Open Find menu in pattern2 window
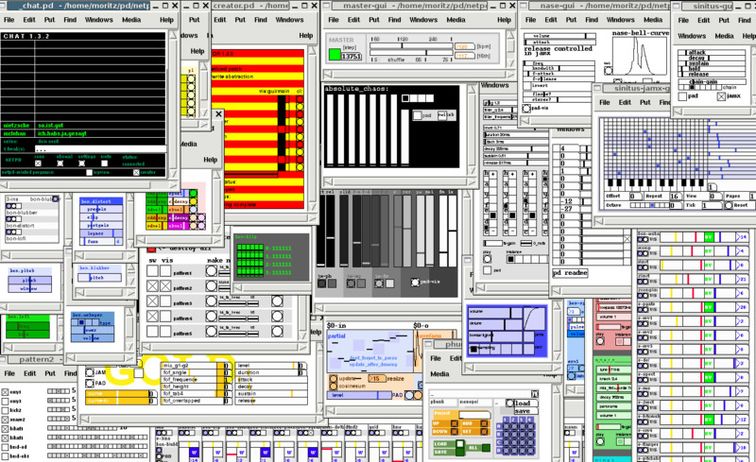 click(x=70, y=373)
